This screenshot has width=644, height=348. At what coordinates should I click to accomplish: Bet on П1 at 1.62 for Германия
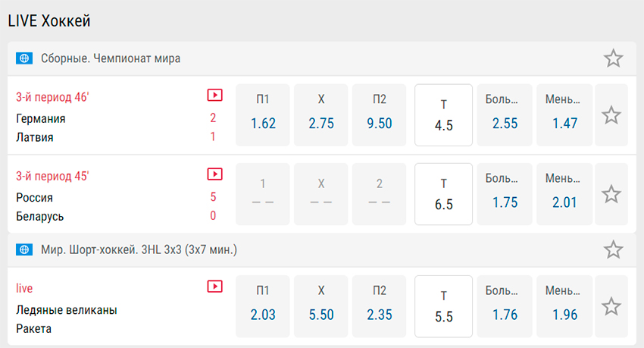(263, 115)
